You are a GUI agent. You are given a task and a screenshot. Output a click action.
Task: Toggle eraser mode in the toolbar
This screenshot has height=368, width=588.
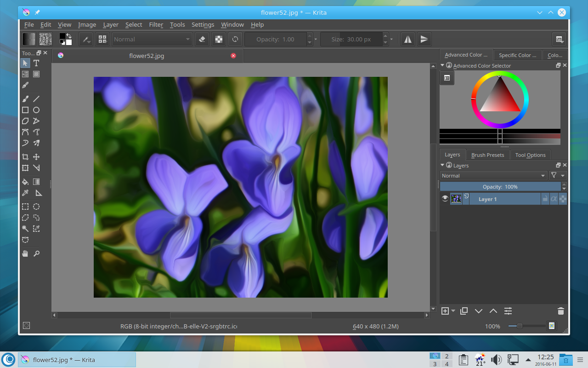(202, 40)
